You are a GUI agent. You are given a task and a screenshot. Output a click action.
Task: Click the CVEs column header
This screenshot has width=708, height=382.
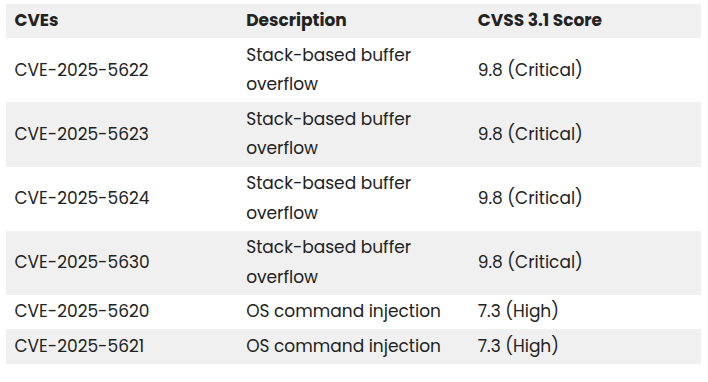[x=36, y=20]
